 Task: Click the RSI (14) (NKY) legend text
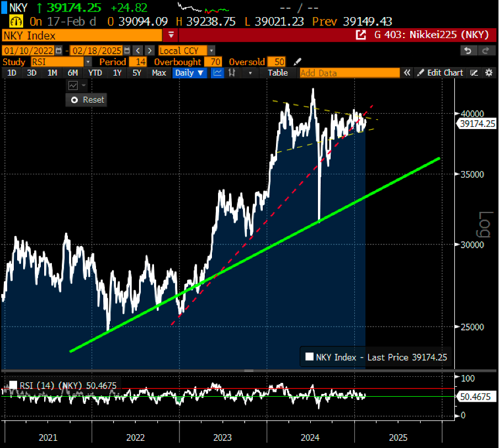pos(68,386)
